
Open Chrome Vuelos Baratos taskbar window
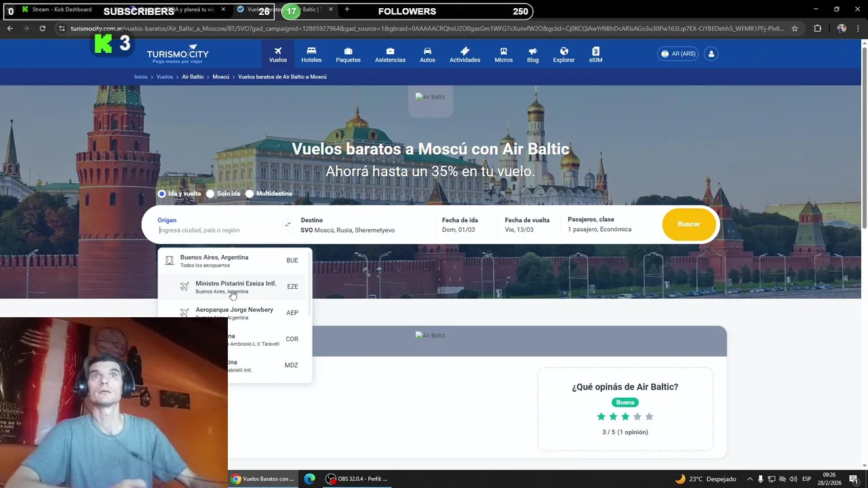pyautogui.click(x=263, y=479)
